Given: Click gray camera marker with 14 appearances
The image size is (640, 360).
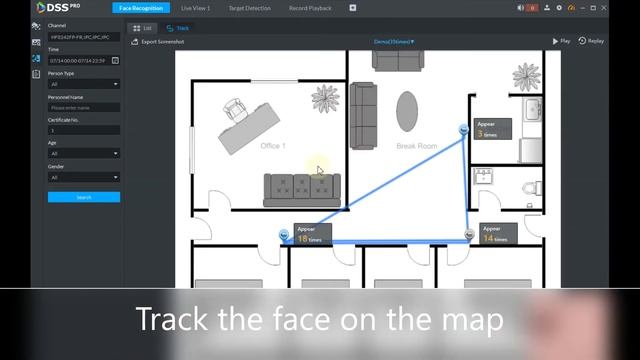Looking at the screenshot, I should tap(469, 234).
